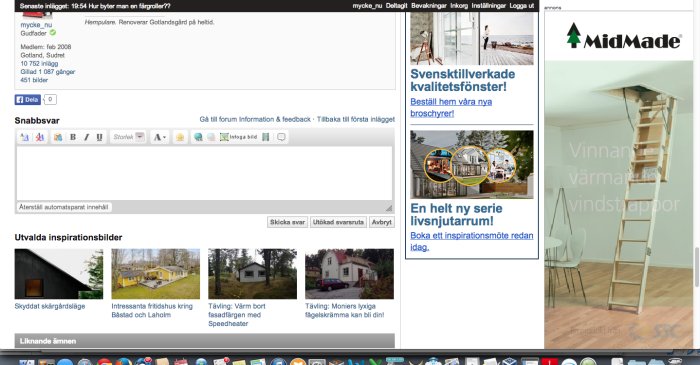Screen dimensions: 700x365
Task: Open Inställningar in top bar
Action: pyautogui.click(x=488, y=6)
